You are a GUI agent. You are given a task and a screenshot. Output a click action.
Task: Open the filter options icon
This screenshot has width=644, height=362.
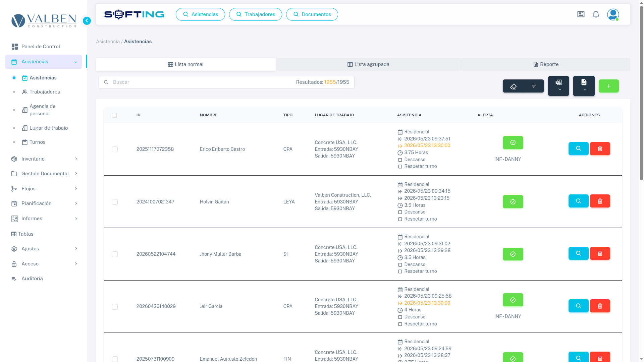coord(534,86)
